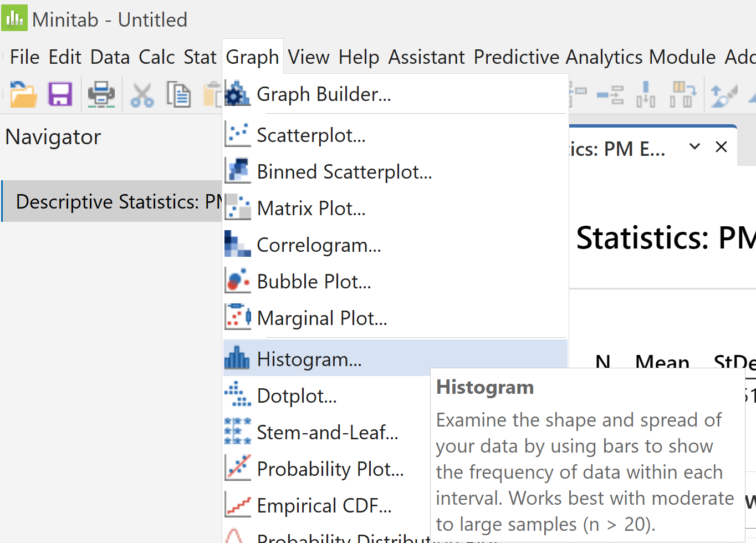Choose Stem-and-Leaf... menu entry
The width and height of the screenshot is (756, 543).
[327, 432]
